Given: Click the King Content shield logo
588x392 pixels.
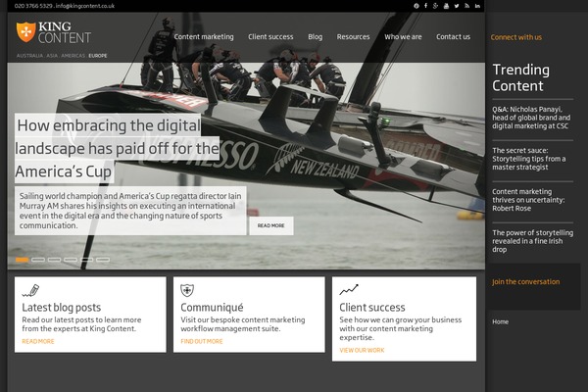Looking at the screenshot, I should click(x=25, y=32).
